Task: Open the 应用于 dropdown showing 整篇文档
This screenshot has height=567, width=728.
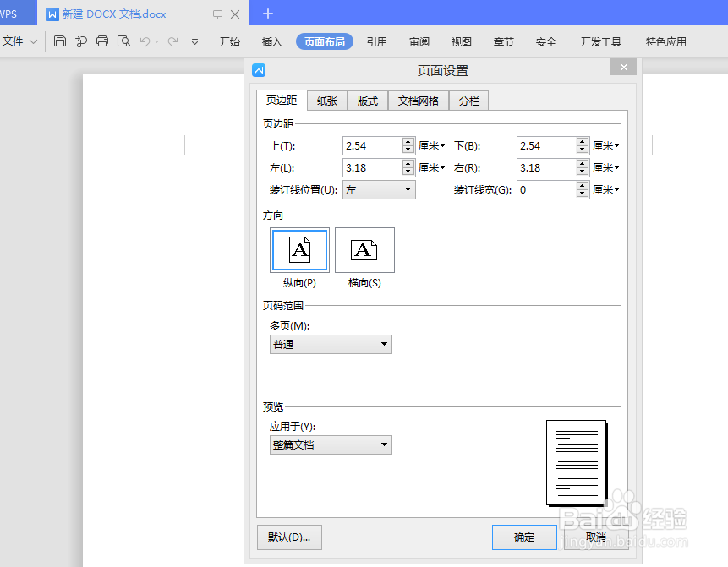Action: pos(330,444)
